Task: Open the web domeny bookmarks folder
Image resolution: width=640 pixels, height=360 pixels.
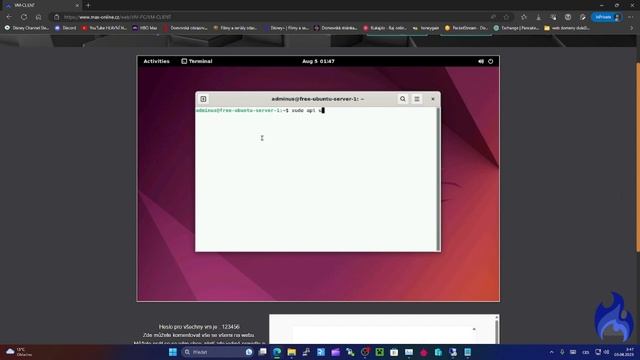Action: 567,28
